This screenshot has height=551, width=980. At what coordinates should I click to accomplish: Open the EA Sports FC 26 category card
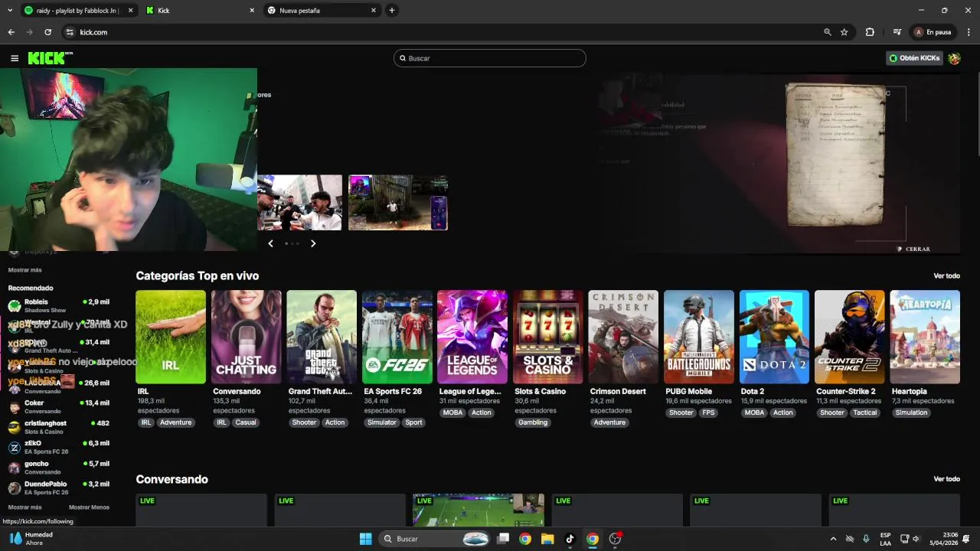pyautogui.click(x=397, y=337)
